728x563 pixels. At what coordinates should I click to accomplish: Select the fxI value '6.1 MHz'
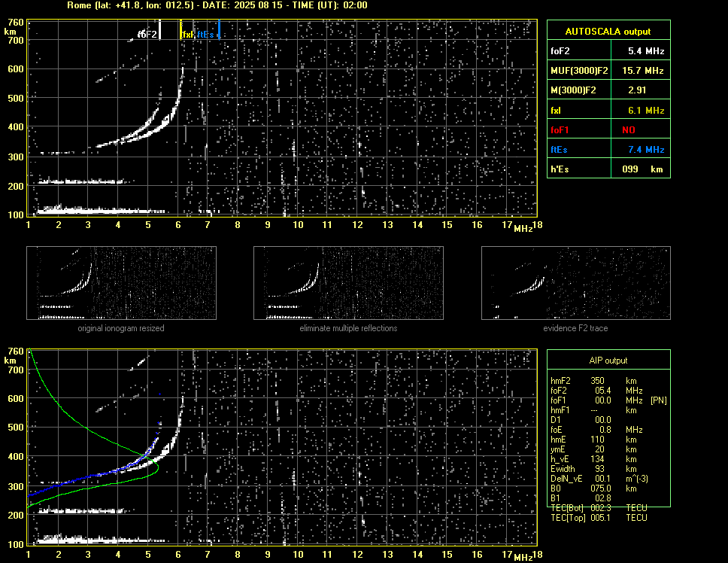[646, 111]
